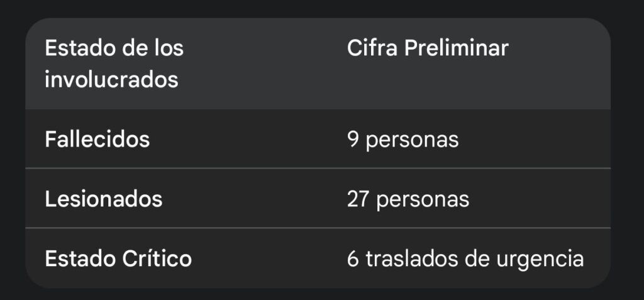Select the "9 personas" cell
The image size is (644, 300).
pos(402,139)
